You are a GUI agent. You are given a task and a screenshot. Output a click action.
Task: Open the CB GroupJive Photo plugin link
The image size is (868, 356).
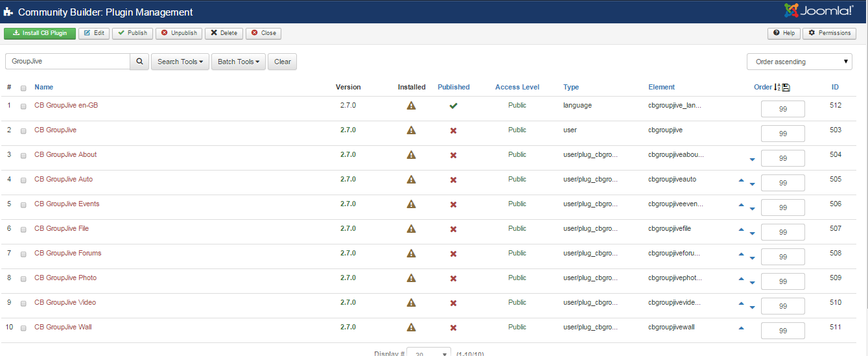point(65,278)
